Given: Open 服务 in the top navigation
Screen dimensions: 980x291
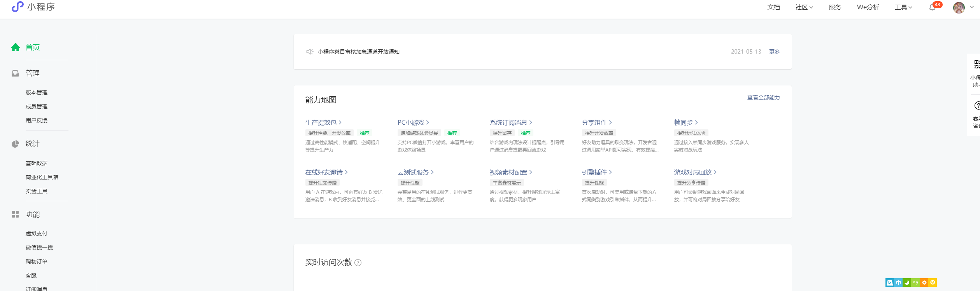Looking at the screenshot, I should coord(835,7).
